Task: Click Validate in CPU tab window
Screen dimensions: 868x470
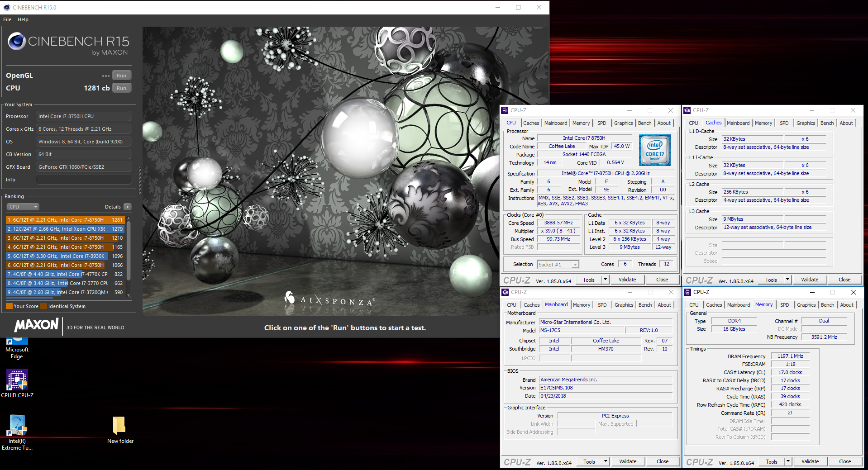Action: 627,280
